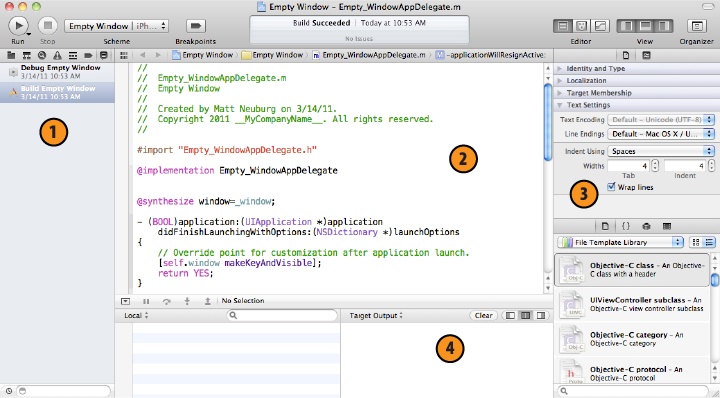720x398 pixels.
Task: Select the Debug Empty Window log entry
Action: tap(57, 72)
